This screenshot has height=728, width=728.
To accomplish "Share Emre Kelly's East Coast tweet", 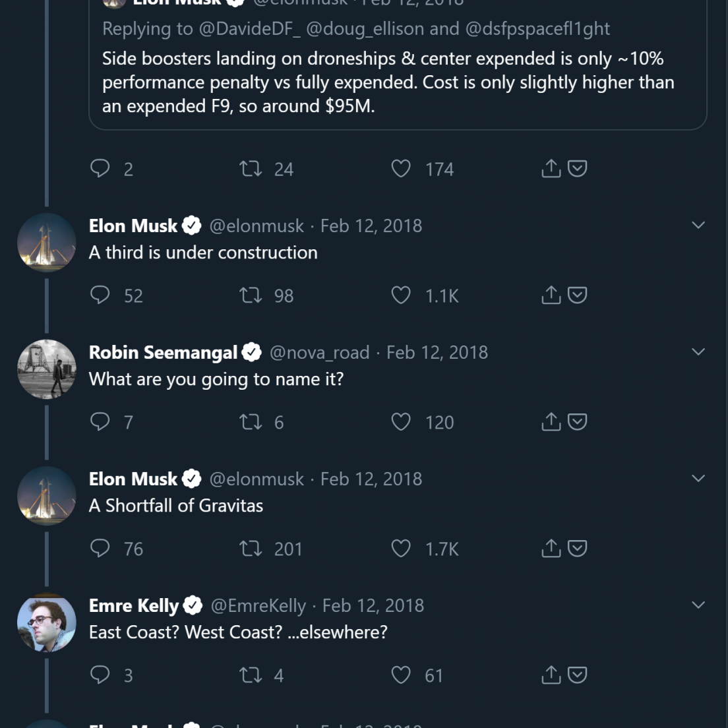I will (x=551, y=675).
